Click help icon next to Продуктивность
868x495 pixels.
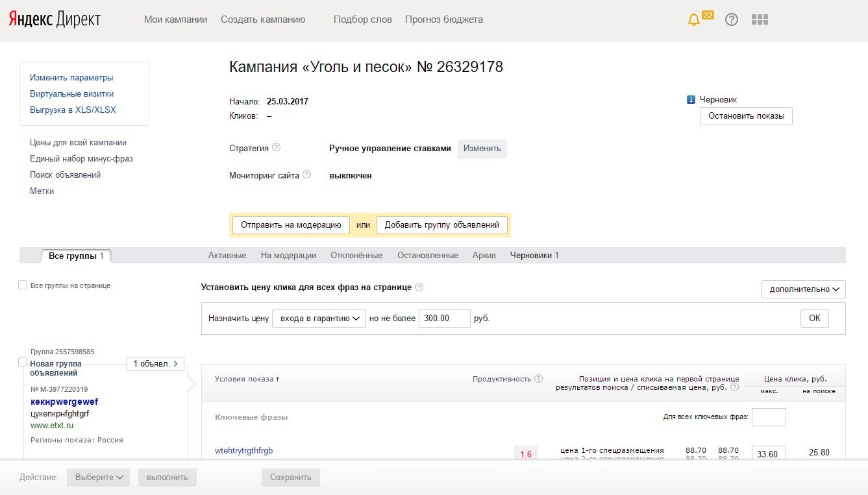click(538, 379)
